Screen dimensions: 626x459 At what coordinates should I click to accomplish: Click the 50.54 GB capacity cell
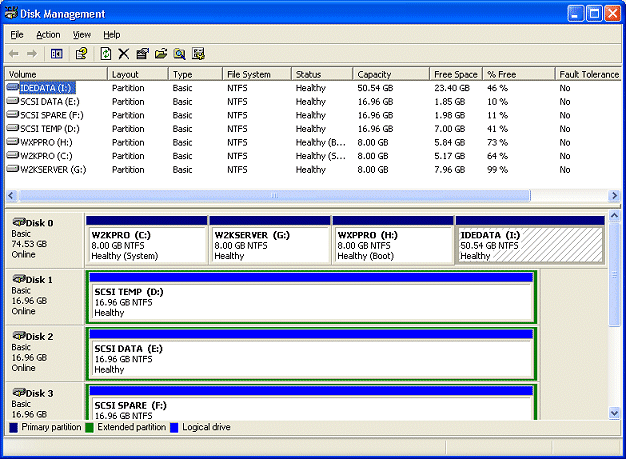(x=375, y=88)
